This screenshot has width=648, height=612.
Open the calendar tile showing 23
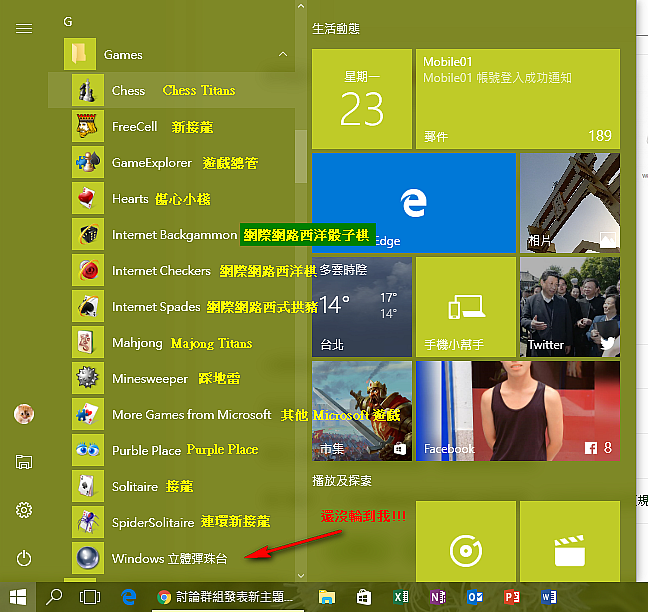(362, 99)
